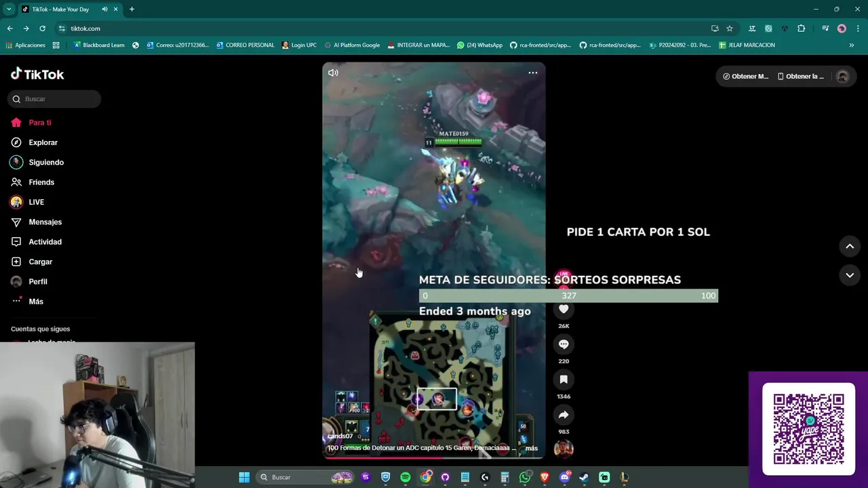The image size is (868, 488).
Task: Open the JELAF MARCACION bookmark
Action: click(x=747, y=45)
